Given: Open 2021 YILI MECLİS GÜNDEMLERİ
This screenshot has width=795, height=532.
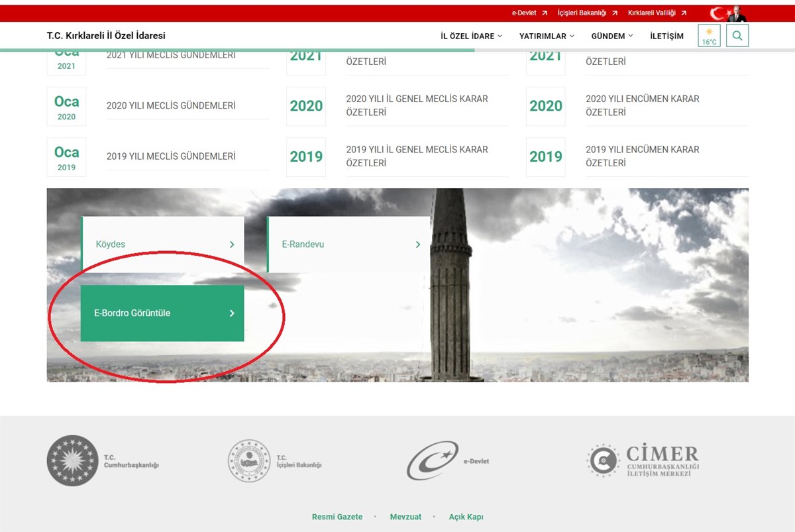Looking at the screenshot, I should coord(171,56).
